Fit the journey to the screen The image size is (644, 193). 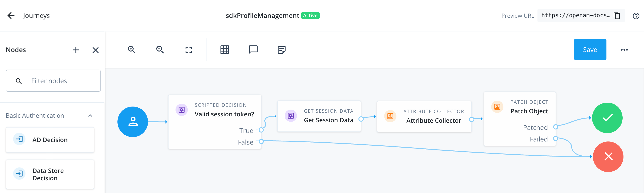click(x=188, y=50)
